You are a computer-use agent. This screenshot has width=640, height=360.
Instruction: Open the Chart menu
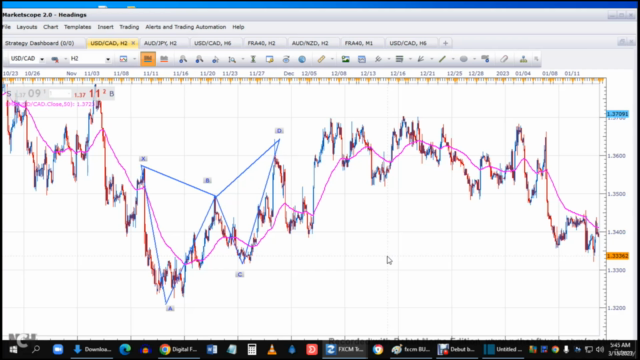(x=51, y=27)
